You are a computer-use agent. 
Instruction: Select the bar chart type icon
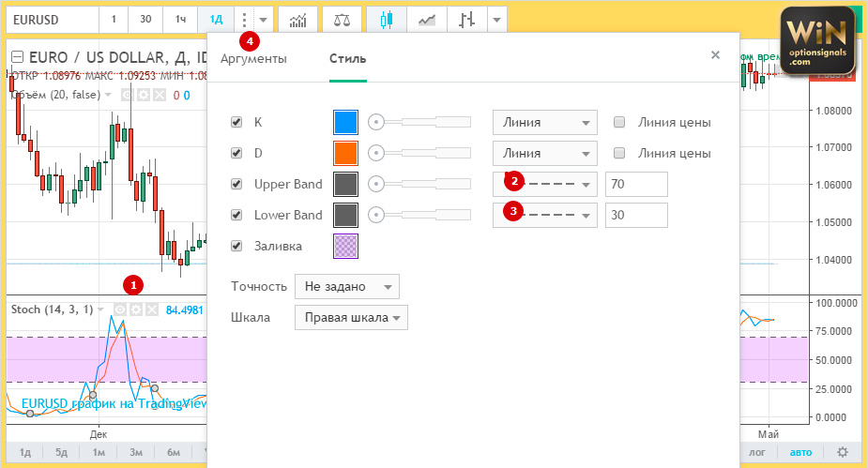pos(466,19)
